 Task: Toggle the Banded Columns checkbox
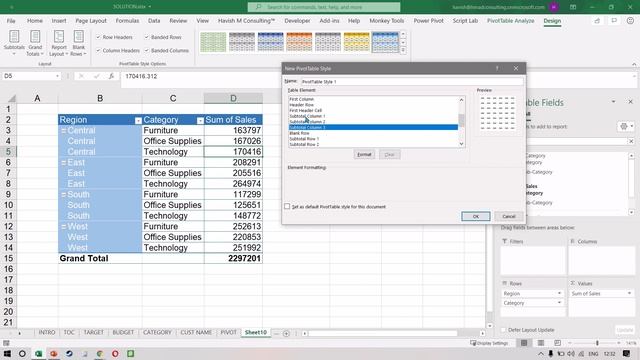(147, 51)
